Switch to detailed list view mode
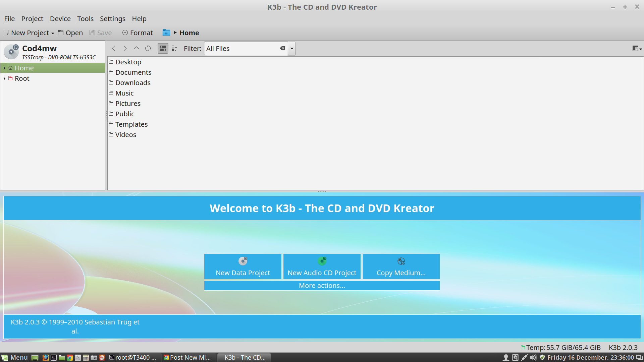Viewport: 644px width, 362px height. click(x=174, y=49)
